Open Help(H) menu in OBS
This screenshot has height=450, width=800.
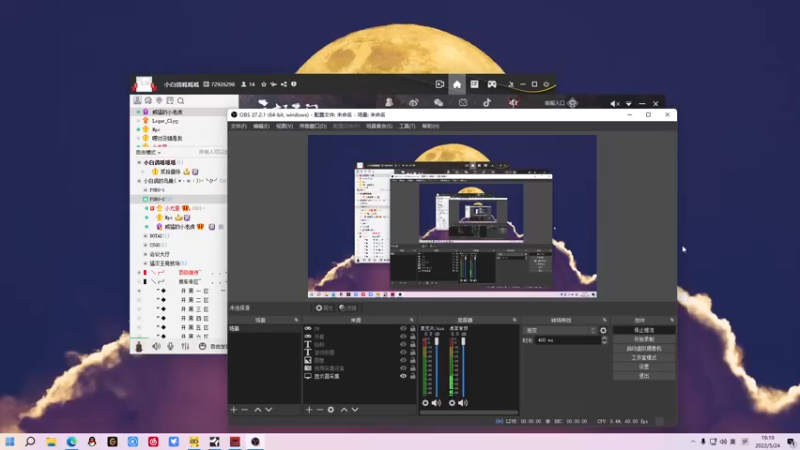(430, 126)
